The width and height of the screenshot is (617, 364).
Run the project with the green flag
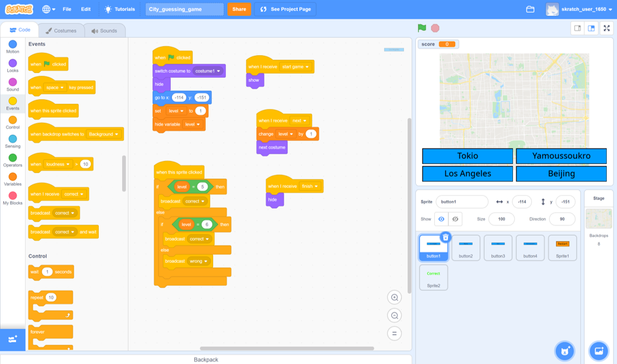tap(422, 27)
